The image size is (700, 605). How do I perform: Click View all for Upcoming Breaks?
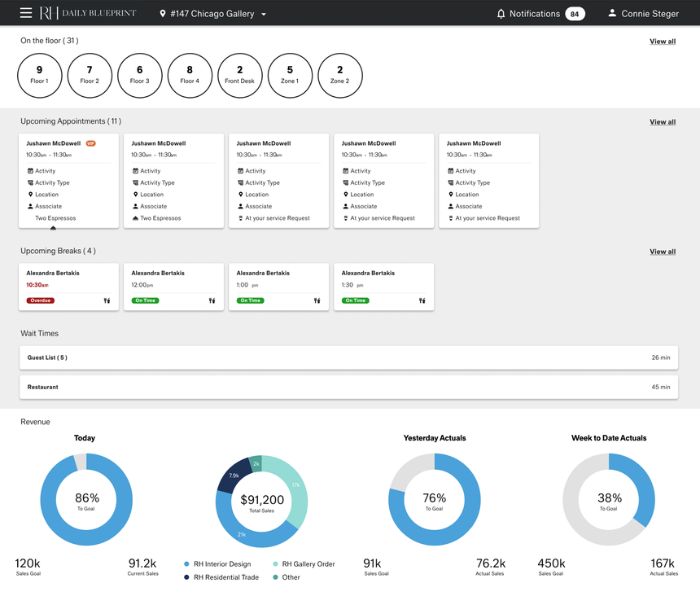click(662, 252)
